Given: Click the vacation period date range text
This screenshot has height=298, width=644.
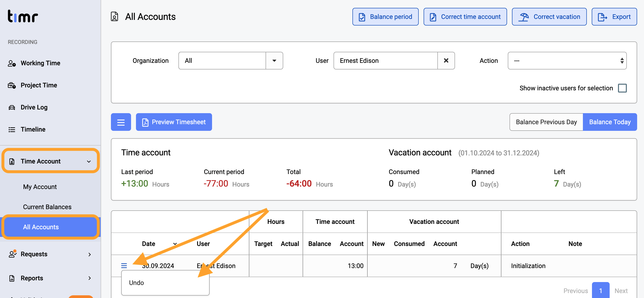Looking at the screenshot, I should click(x=498, y=153).
